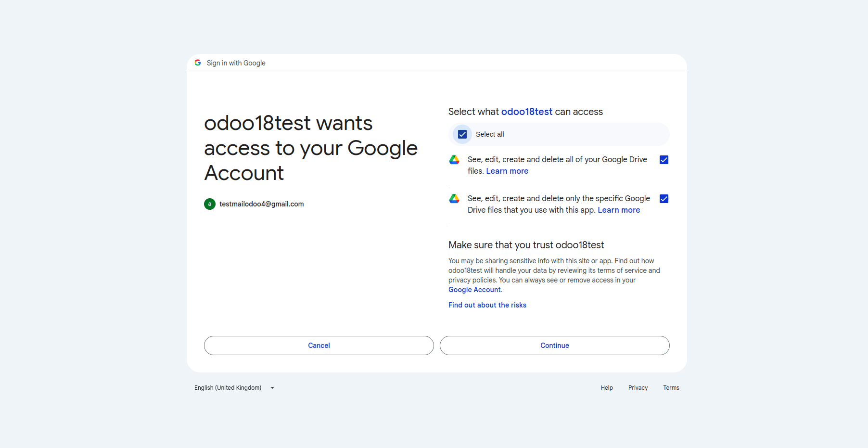Click the Drive icon beside all-files permission
The width and height of the screenshot is (868, 448).
point(454,160)
